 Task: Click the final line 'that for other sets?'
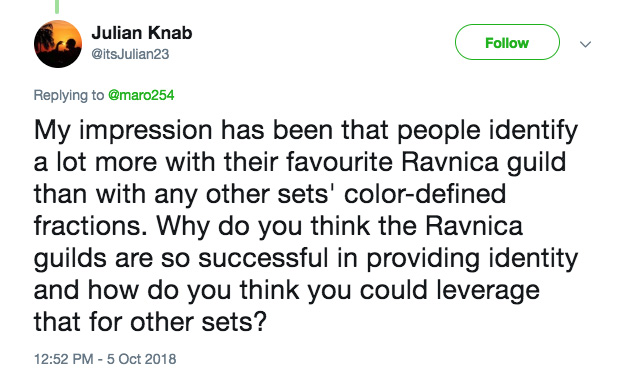[x=150, y=322]
